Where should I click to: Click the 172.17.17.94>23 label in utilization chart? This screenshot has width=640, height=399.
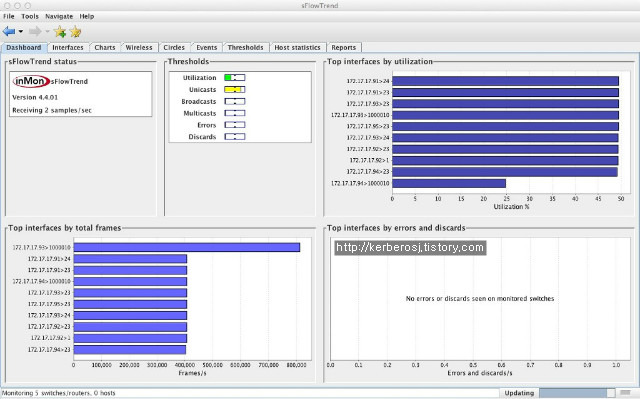368,172
